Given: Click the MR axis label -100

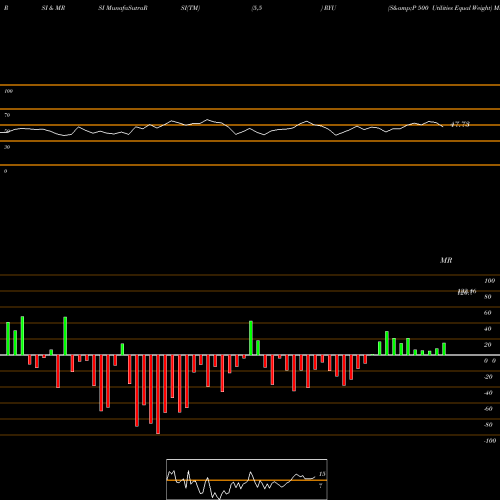Looking at the screenshot, I should [490, 441].
